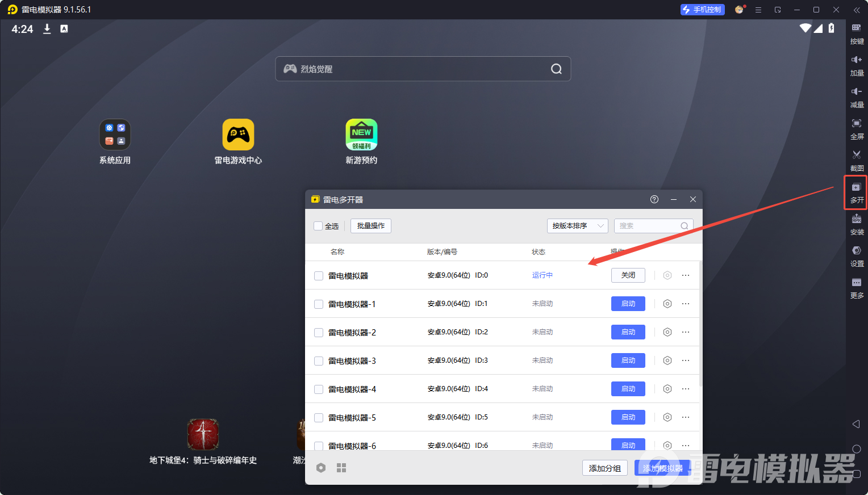Enter fullscreen via 全屏 sidebar icon
The width and height of the screenshot is (868, 495).
(x=857, y=129)
